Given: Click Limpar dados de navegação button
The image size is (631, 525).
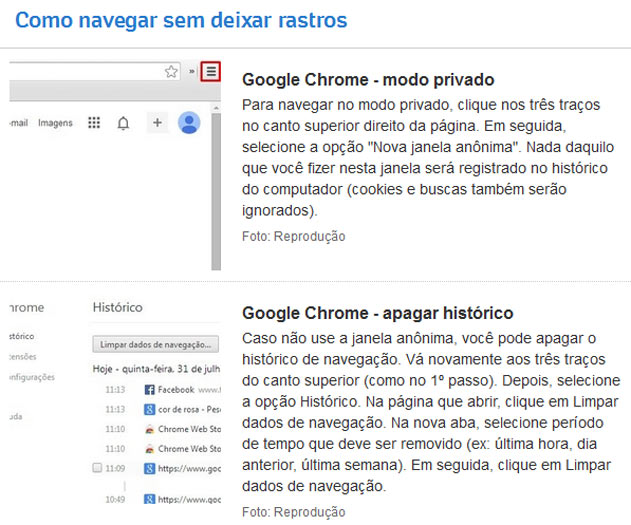Looking at the screenshot, I should click(x=155, y=344).
